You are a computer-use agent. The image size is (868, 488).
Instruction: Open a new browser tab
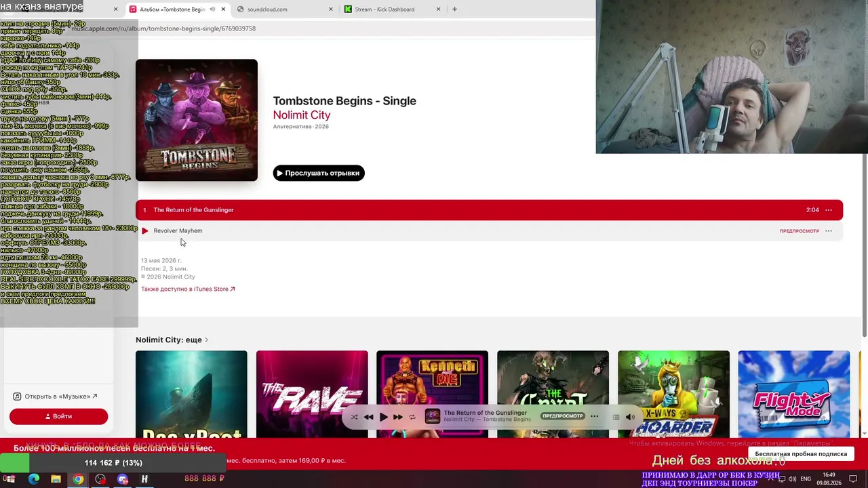(x=454, y=9)
